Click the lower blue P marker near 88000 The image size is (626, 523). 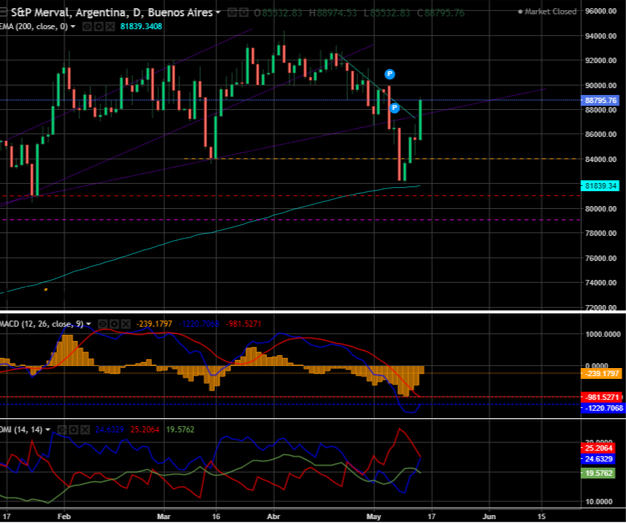pos(394,108)
